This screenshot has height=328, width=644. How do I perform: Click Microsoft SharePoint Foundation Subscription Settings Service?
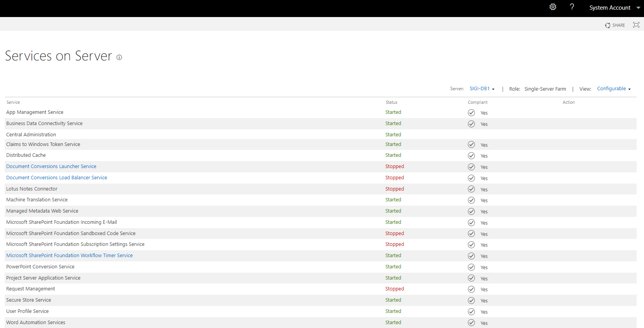click(75, 244)
